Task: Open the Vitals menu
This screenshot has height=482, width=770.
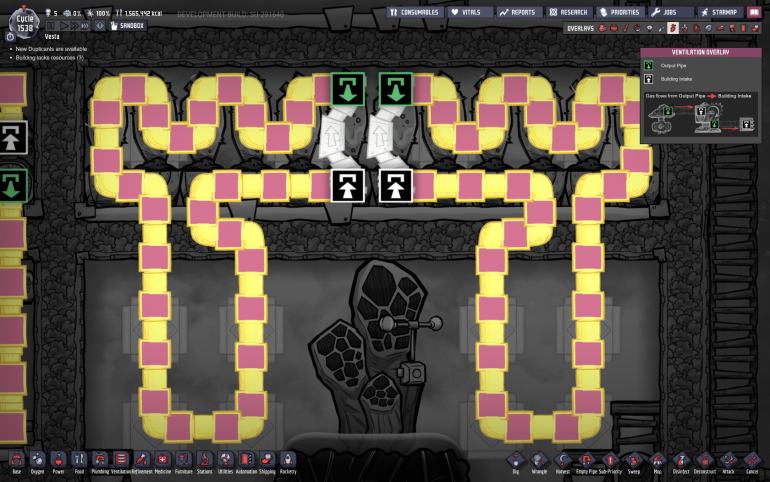Action: (470, 12)
